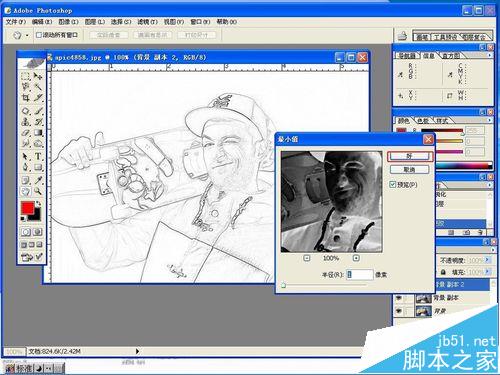Hide the 背景 副本 layer eye

pos(399,298)
